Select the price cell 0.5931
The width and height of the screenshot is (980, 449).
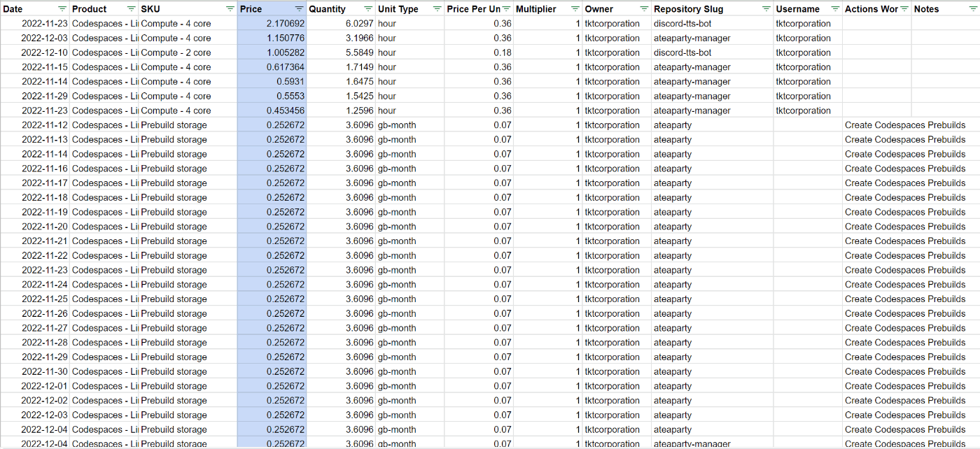272,81
